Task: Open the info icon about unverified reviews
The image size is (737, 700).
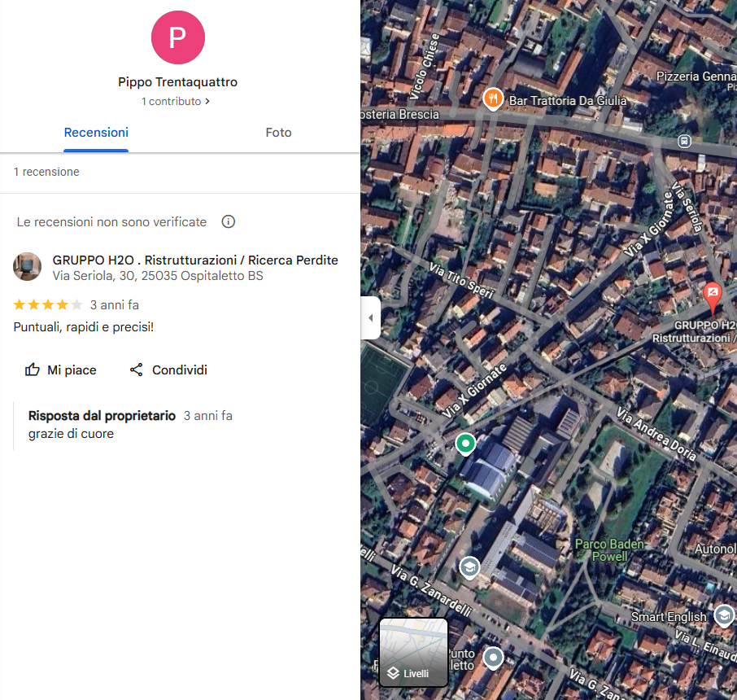Action: (x=229, y=221)
